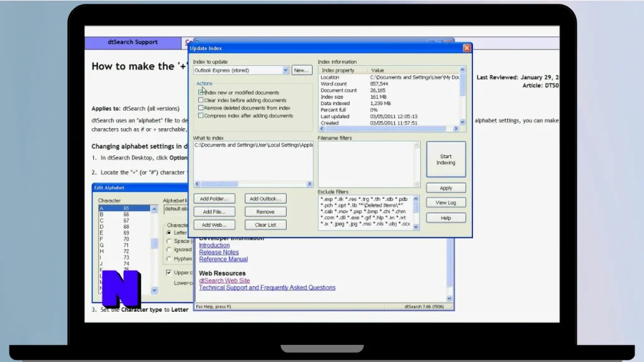This screenshot has height=362, width=644.
Task: Click the Add Web... button
Action: [x=214, y=225]
